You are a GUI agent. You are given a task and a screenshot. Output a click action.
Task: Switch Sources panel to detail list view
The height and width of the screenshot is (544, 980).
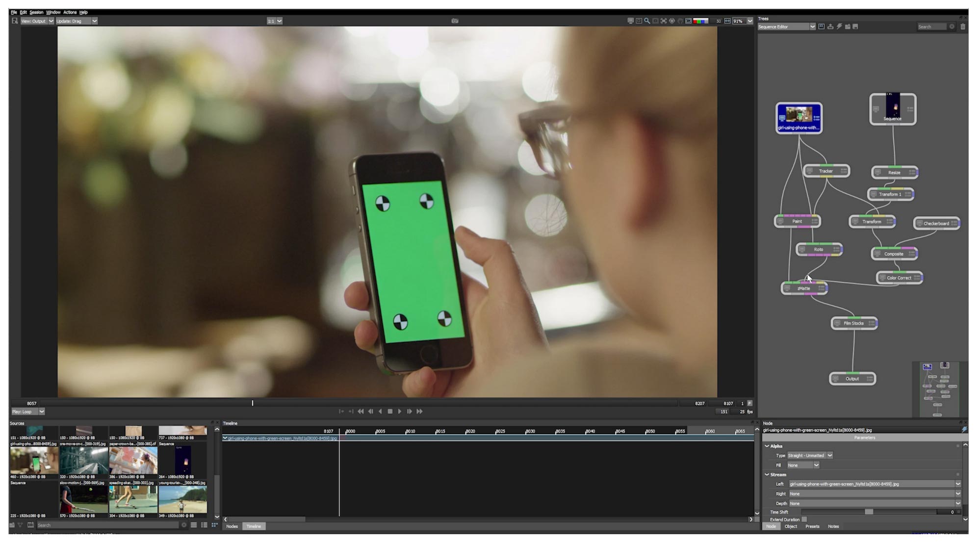click(x=204, y=525)
